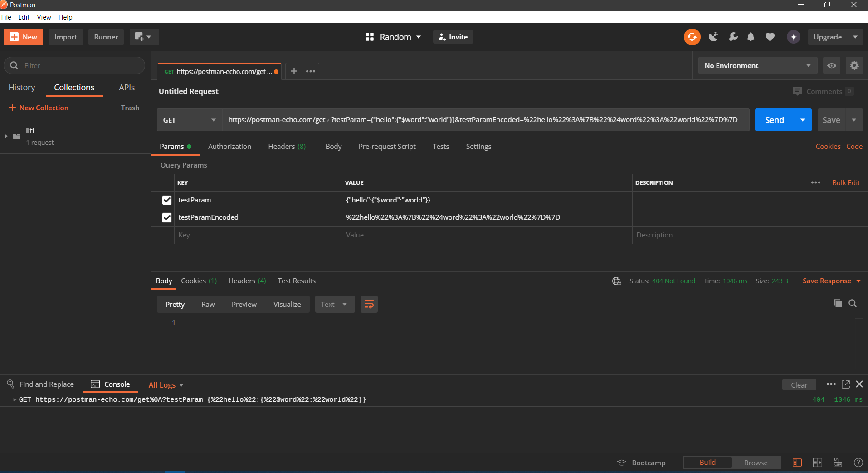Open query params column options ellipsis

coord(815,182)
